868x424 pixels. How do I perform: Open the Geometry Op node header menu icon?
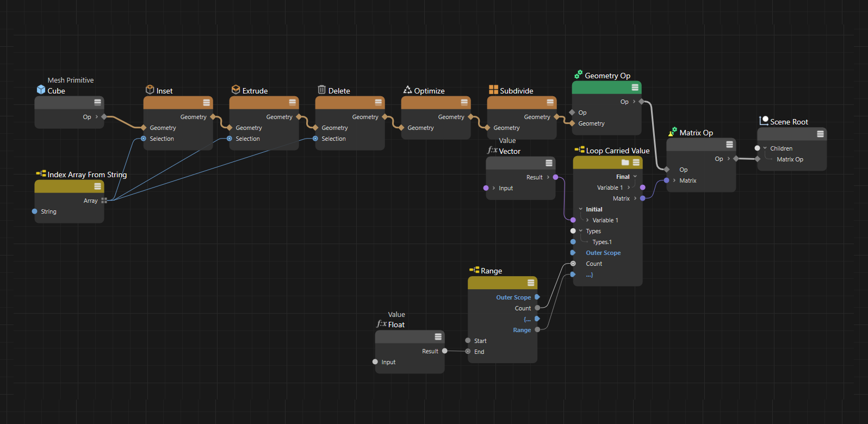635,87
